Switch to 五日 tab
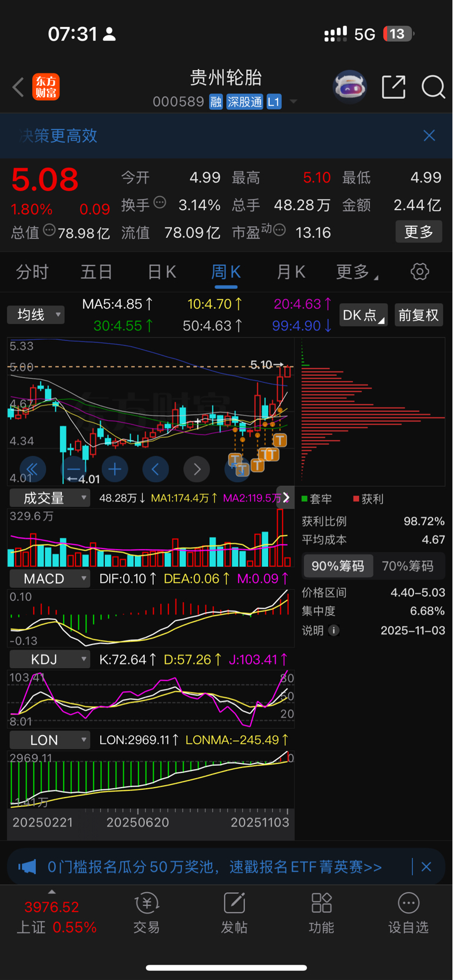This screenshot has height=980, width=453. 97,272
